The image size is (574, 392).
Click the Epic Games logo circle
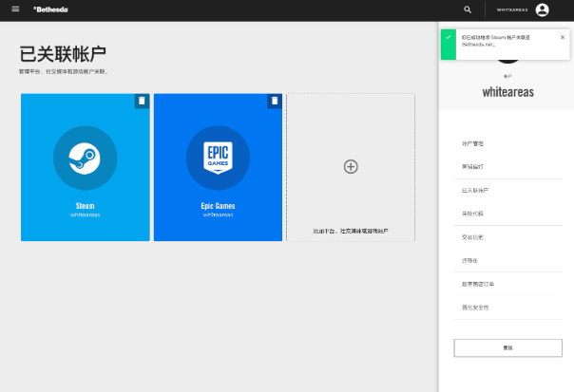point(219,158)
